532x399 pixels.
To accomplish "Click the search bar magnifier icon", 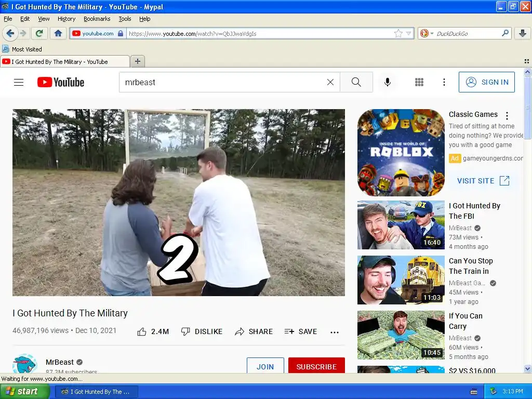I will point(505,33).
